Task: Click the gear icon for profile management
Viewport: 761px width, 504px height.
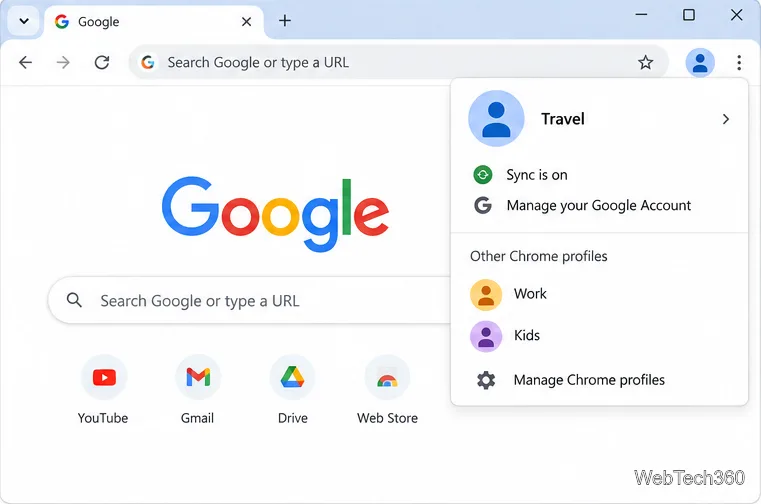Action: pyautogui.click(x=486, y=380)
